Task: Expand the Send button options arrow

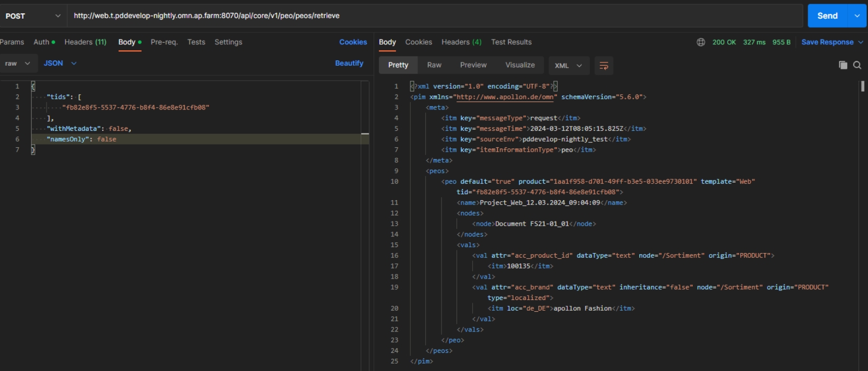Action: point(857,16)
